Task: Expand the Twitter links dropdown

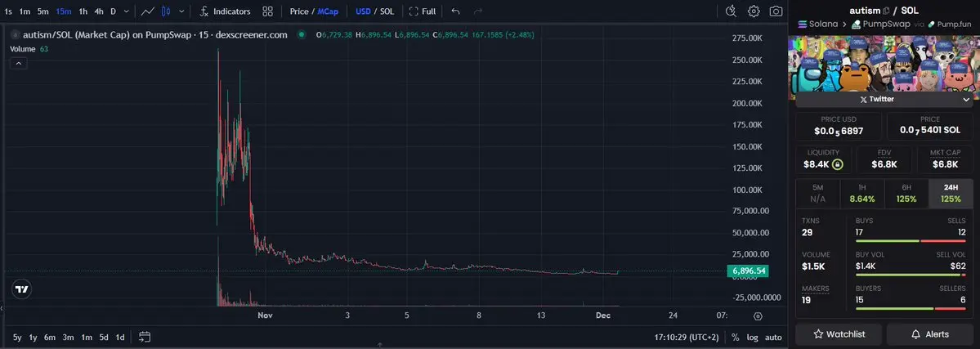Action: pos(965,100)
